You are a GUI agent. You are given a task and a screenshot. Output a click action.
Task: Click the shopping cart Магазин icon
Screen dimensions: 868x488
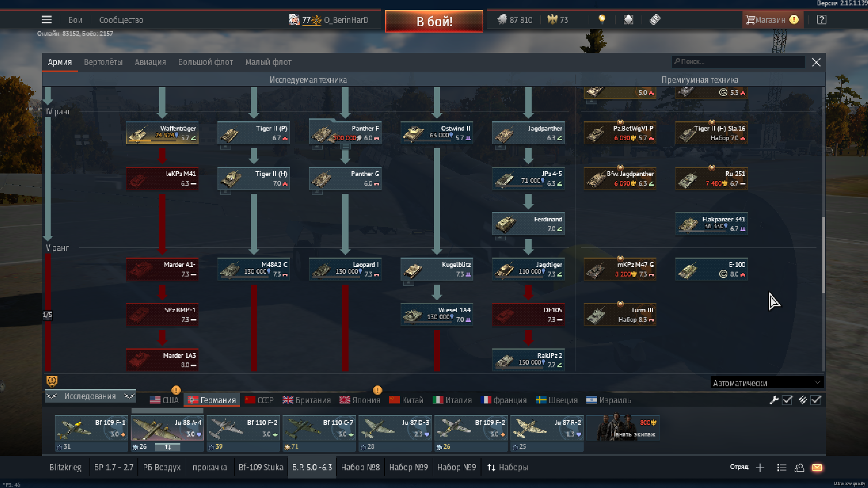[x=750, y=20]
